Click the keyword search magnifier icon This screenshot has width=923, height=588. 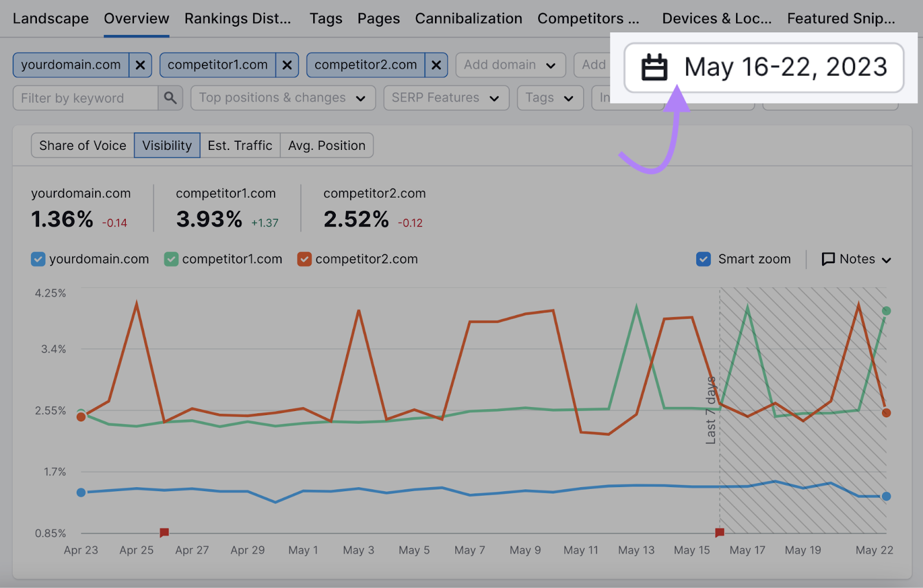click(170, 97)
